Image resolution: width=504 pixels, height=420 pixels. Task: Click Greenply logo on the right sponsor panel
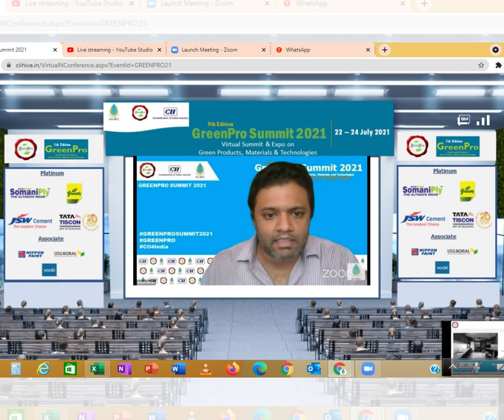(467, 191)
